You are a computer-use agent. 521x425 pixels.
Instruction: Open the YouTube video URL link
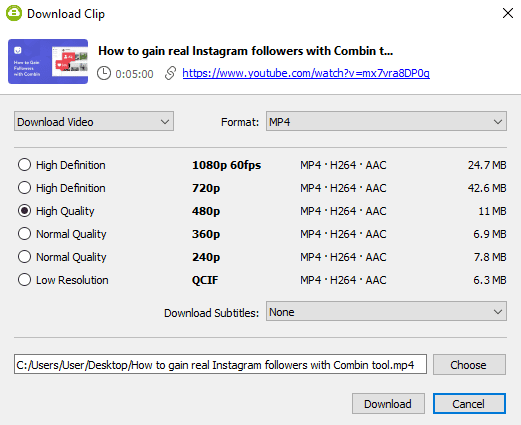point(306,73)
